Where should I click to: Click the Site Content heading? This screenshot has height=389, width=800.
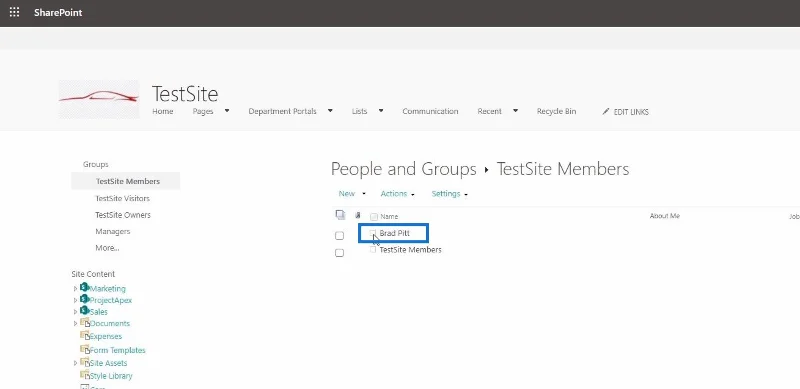pyautogui.click(x=93, y=274)
